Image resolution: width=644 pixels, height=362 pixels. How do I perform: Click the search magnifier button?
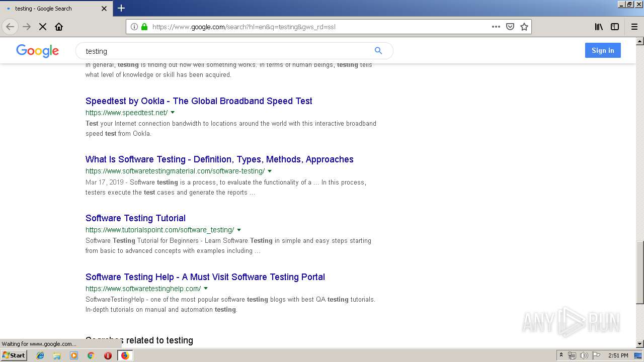coord(378,50)
